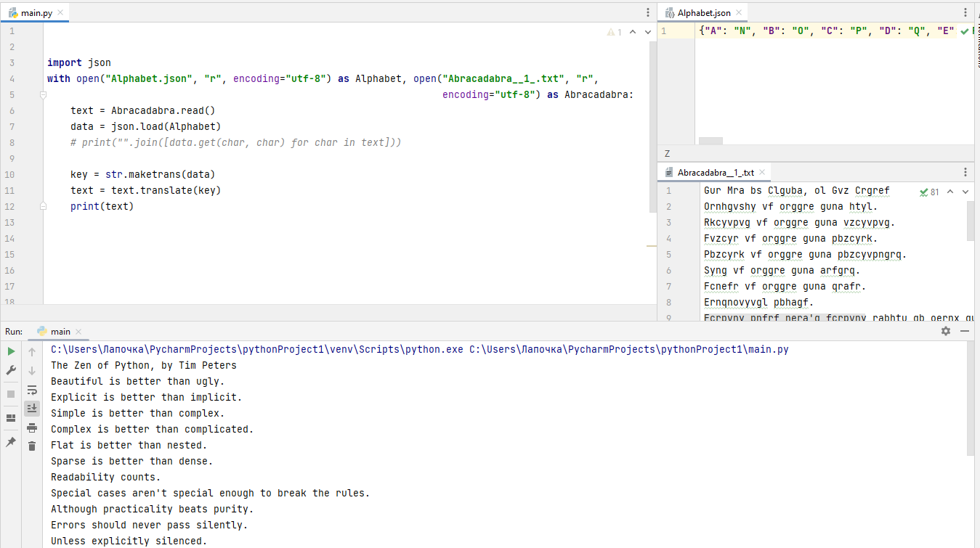This screenshot has height=548, width=980.
Task: Click the up arrow in Run output toolbar
Action: click(x=32, y=352)
